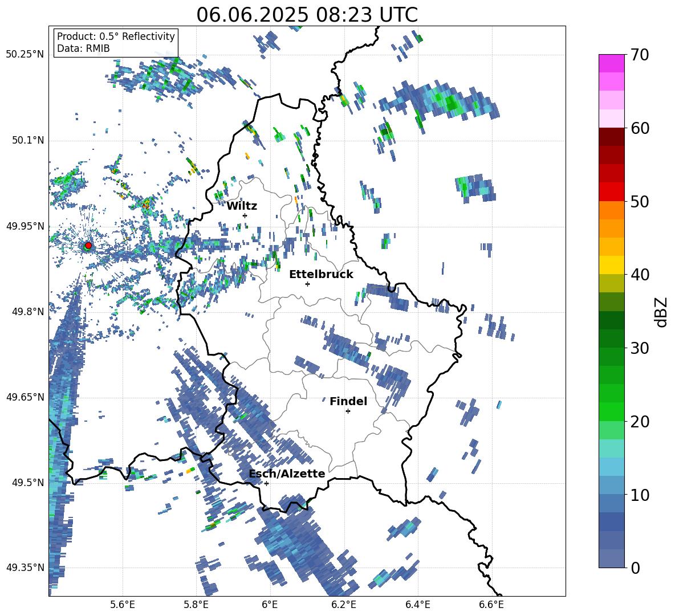
Task: Click the 49.95°N latitude label
Action: pos(25,226)
